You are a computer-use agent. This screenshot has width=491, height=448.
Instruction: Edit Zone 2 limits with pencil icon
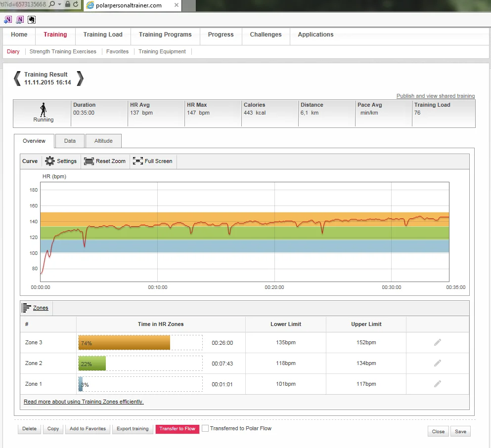pyautogui.click(x=437, y=363)
